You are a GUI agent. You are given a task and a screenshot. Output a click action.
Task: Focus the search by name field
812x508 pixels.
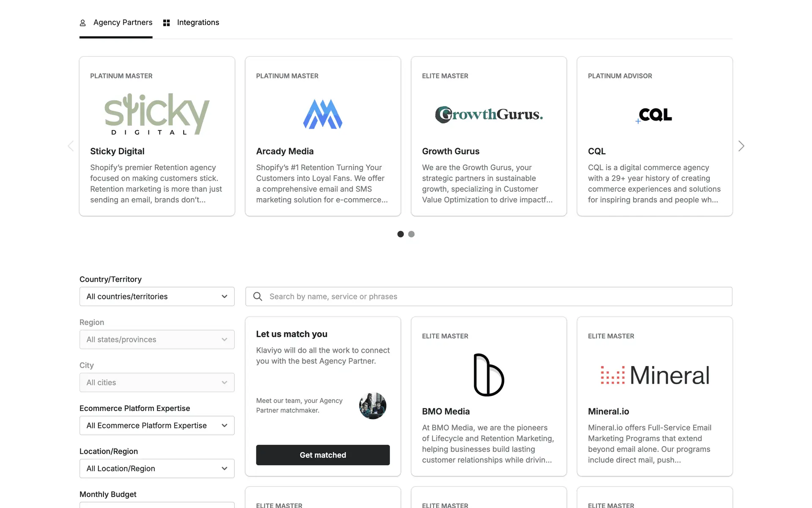tap(495, 296)
